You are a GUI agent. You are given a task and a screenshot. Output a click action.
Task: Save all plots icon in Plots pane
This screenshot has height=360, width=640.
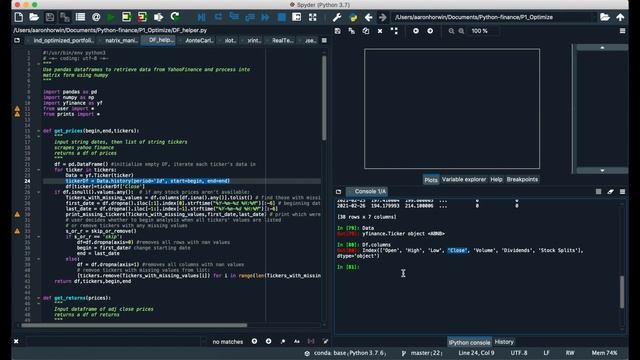coord(351,31)
